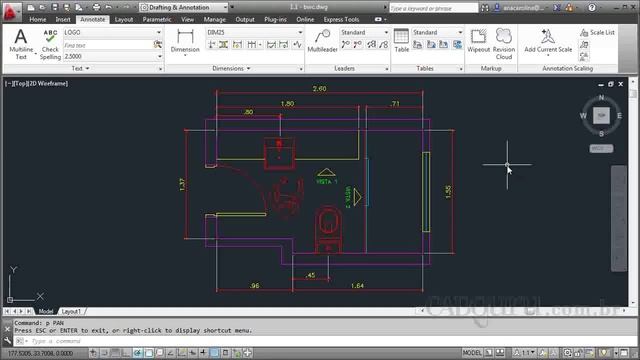
Task: Click the TOP face of ViewCube
Action: (x=601, y=116)
